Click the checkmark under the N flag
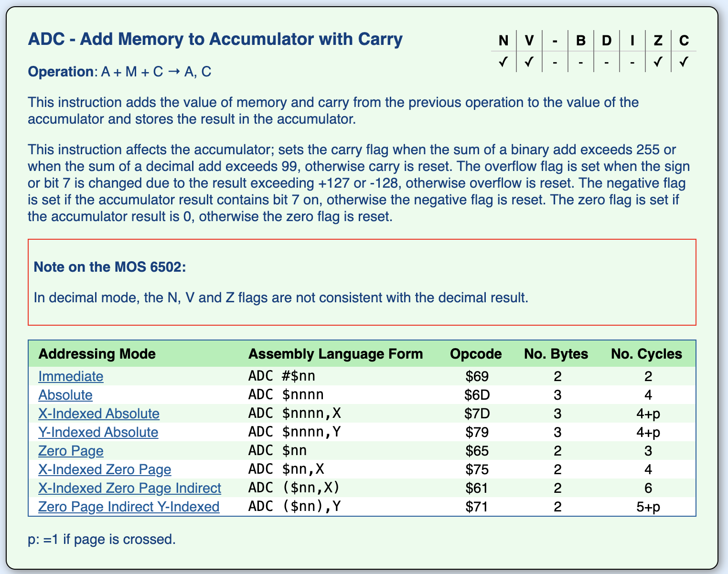The image size is (728, 574). pos(503,62)
